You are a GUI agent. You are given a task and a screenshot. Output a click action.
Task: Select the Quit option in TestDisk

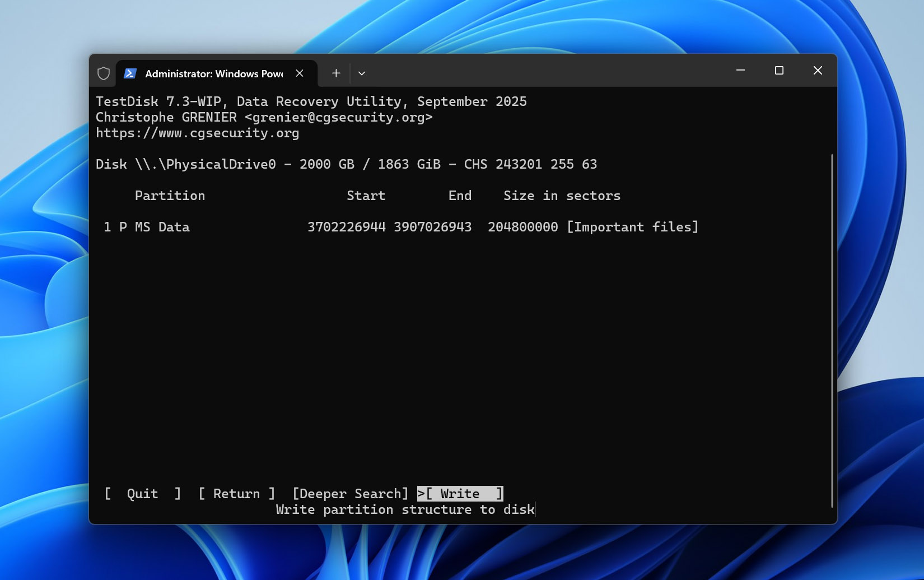[x=143, y=494]
